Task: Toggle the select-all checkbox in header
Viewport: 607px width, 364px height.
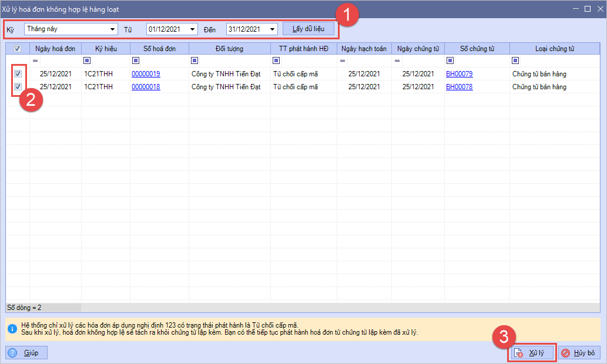Action: click(18, 49)
